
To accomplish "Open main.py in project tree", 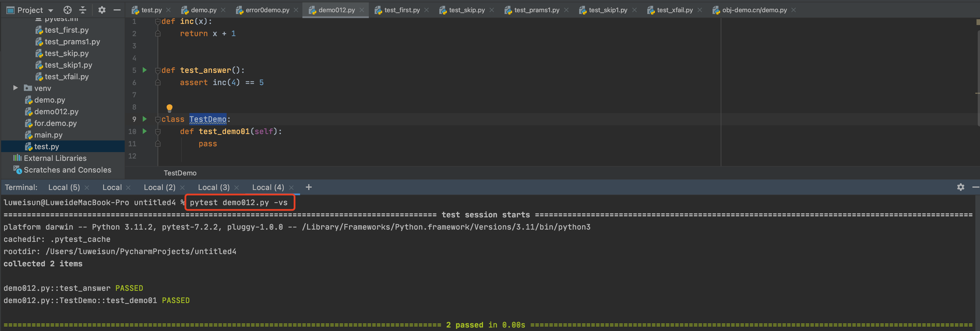I will (x=48, y=135).
